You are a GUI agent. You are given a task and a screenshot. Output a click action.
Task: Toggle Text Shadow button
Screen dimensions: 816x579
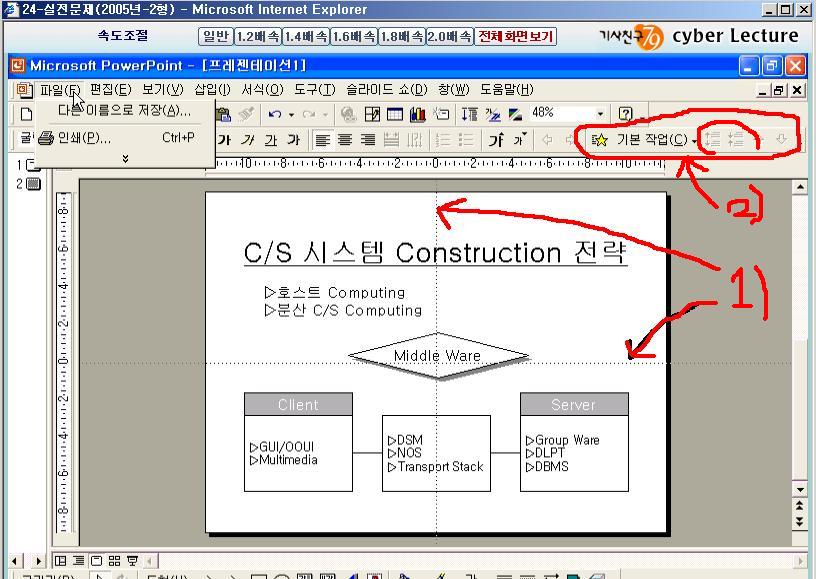tap(294, 140)
